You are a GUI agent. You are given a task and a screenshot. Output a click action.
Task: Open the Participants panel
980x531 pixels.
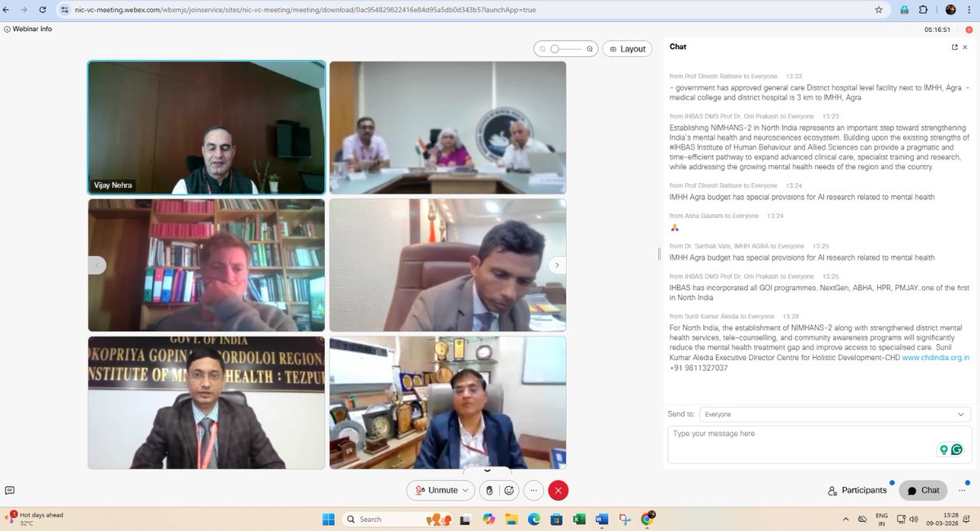(857, 490)
